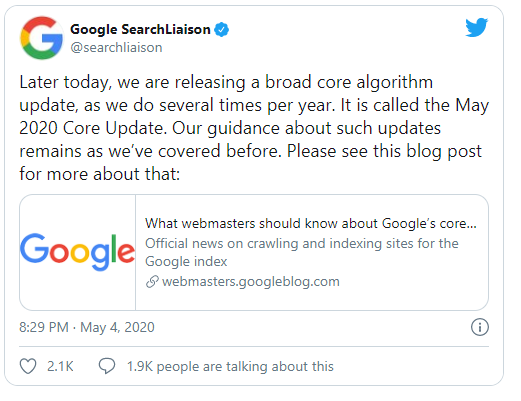Click the 2.1K likes count
521x401 pixels.
click(60, 366)
